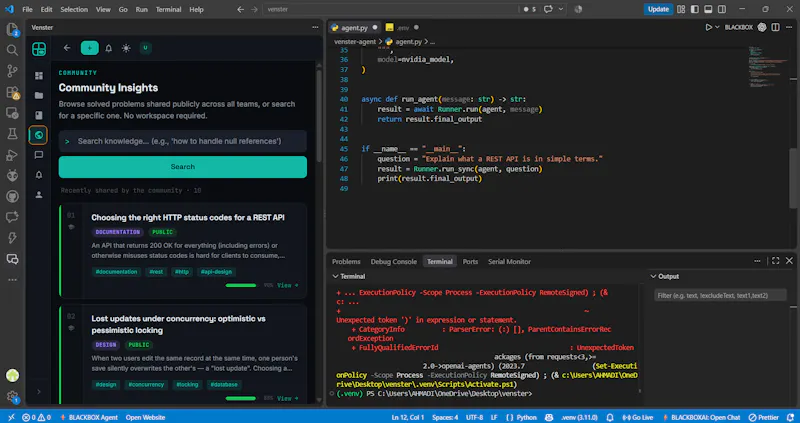Screen dimensions: 800x423
Task: Customize layout icon in title bar
Action: (681, 9)
